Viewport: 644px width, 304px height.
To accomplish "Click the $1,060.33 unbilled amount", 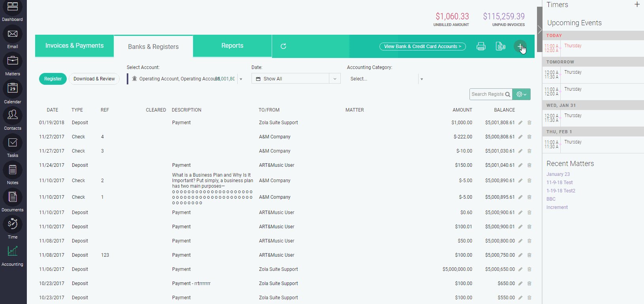I will pos(452,17).
